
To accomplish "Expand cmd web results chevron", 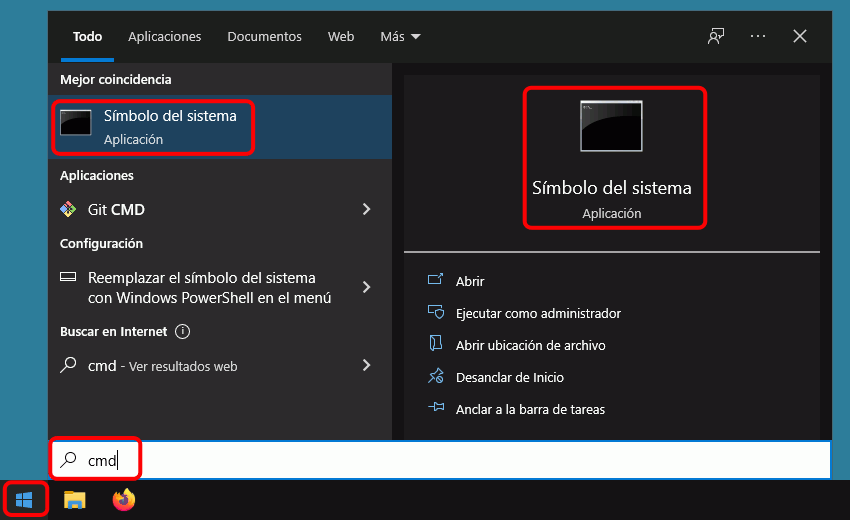I will 366,365.
